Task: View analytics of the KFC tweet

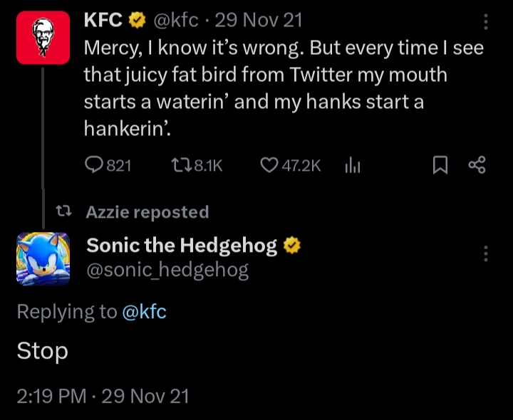Action: coord(352,166)
